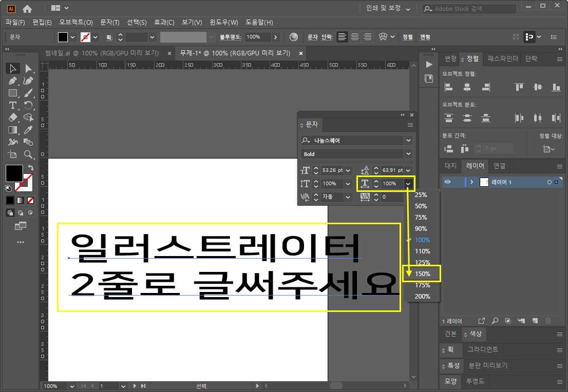The width and height of the screenshot is (568, 392).
Task: Delete selected layer trash icon
Action: tap(548, 321)
